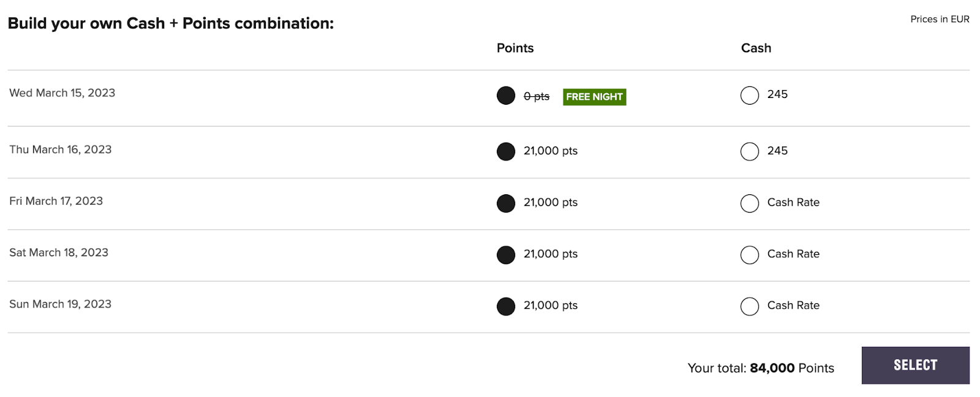The height and width of the screenshot is (397, 980).
Task: Click the struck-through 0 pts label
Action: (x=537, y=96)
